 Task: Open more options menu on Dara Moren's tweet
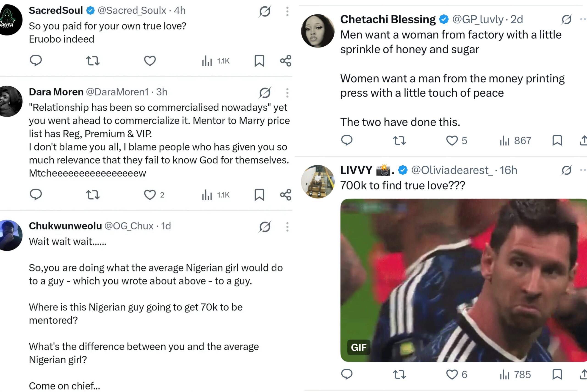point(287,93)
